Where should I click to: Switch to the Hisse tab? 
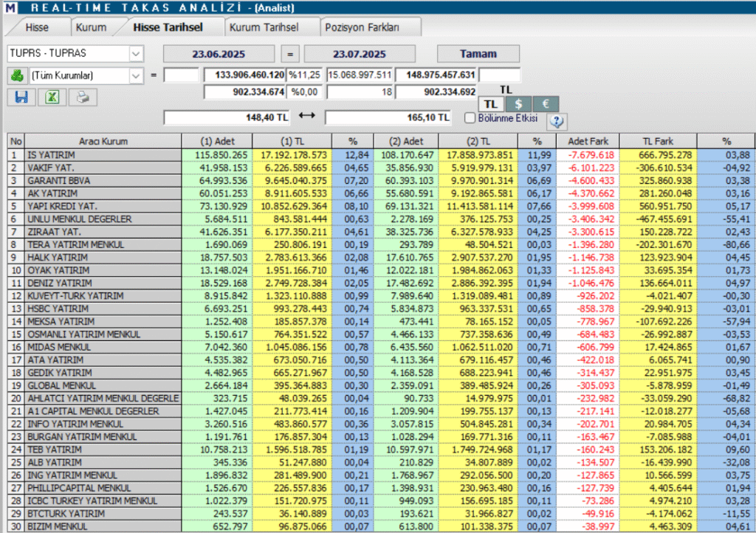(37, 27)
